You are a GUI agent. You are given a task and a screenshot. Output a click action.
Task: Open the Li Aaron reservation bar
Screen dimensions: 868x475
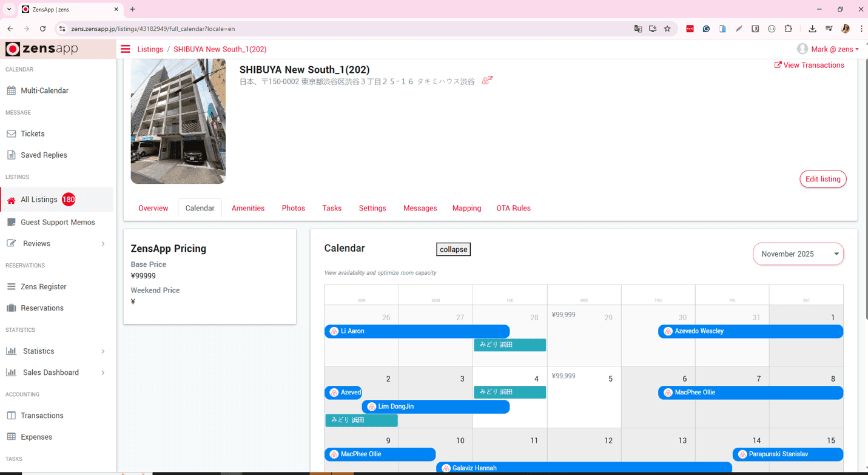pyautogui.click(x=417, y=331)
